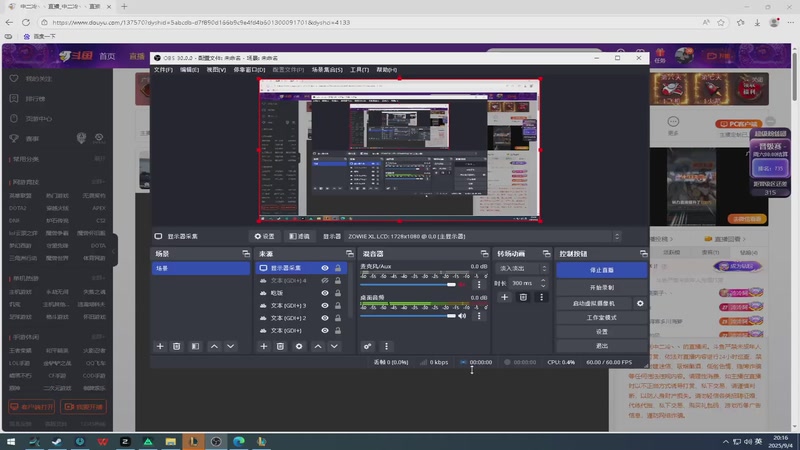Open 滤镜 for the selected source
The height and width of the screenshot is (450, 800).
coord(299,236)
